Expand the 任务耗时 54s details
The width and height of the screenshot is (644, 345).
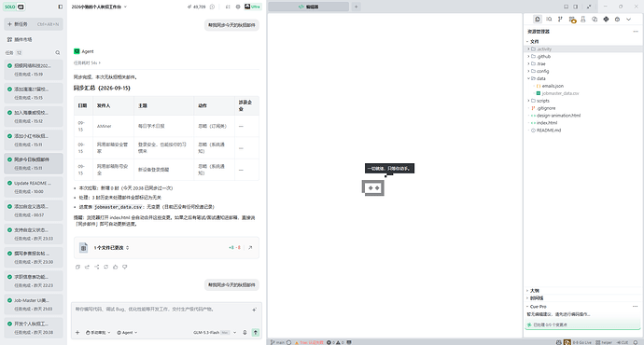(87, 62)
